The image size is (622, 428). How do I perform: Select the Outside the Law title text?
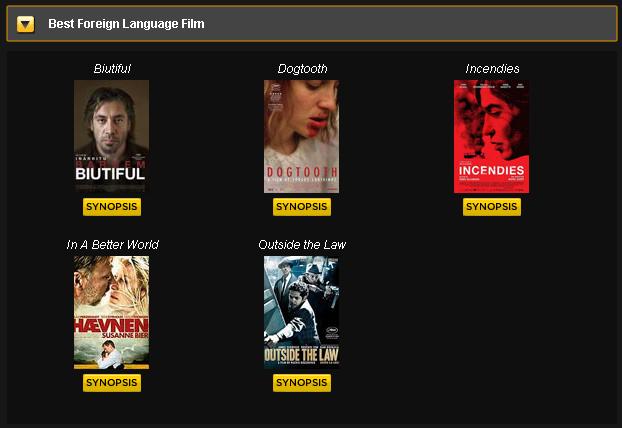point(302,245)
